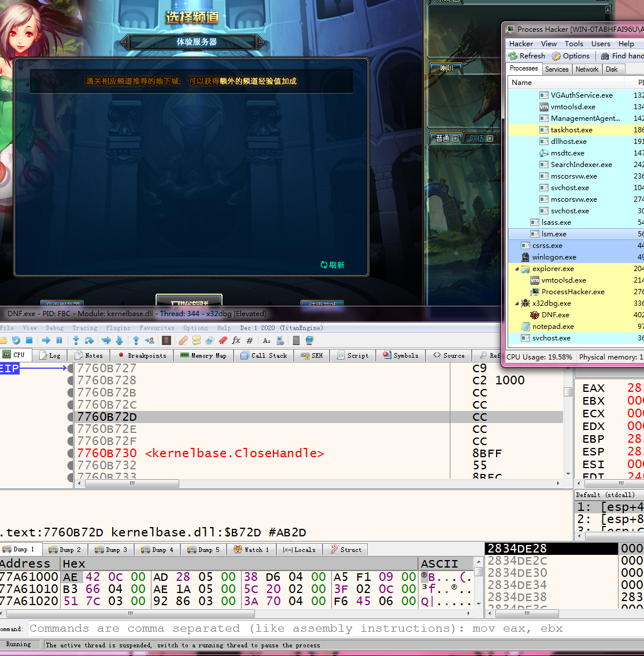Select stack address 2834DE2C in the stack pane
The image size is (644, 656).
click(517, 561)
